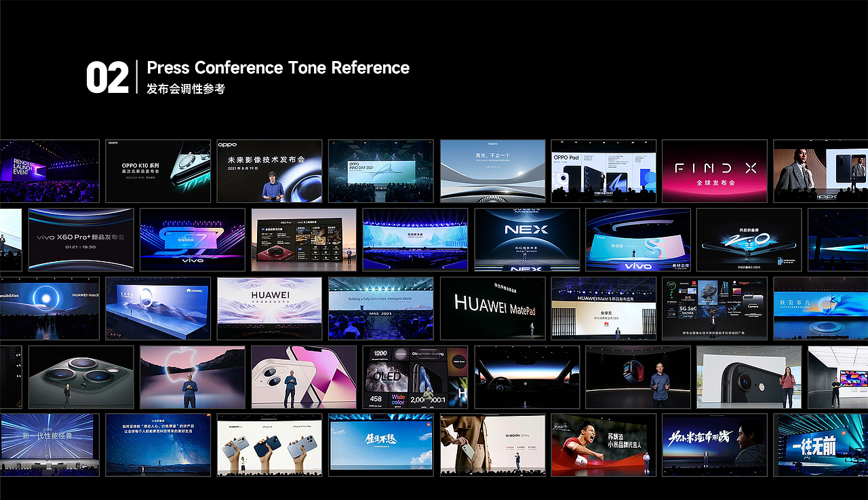This screenshot has width=868, height=500.
Task: Open the pink iPhone 13 keynote thumbnail
Action: (303, 377)
